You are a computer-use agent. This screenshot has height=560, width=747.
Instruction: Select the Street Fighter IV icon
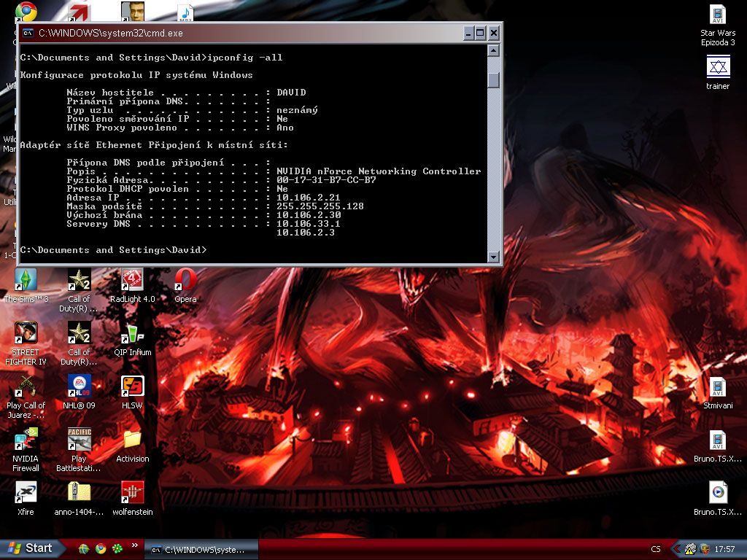26,334
